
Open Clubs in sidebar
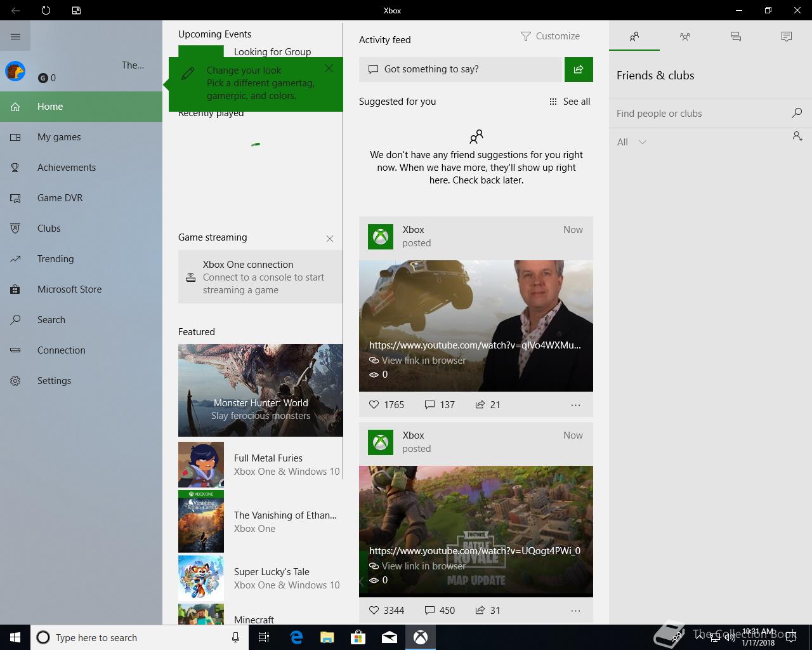(81, 229)
